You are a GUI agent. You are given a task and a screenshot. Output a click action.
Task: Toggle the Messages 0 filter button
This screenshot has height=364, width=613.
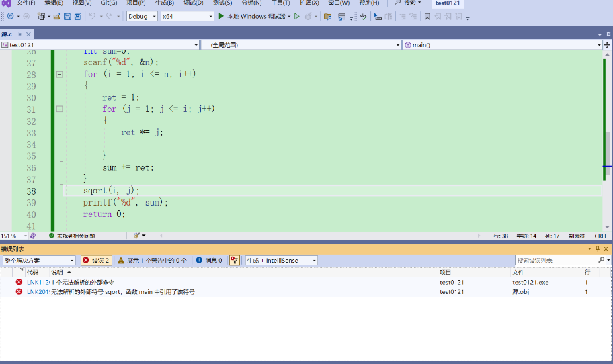coord(209,260)
